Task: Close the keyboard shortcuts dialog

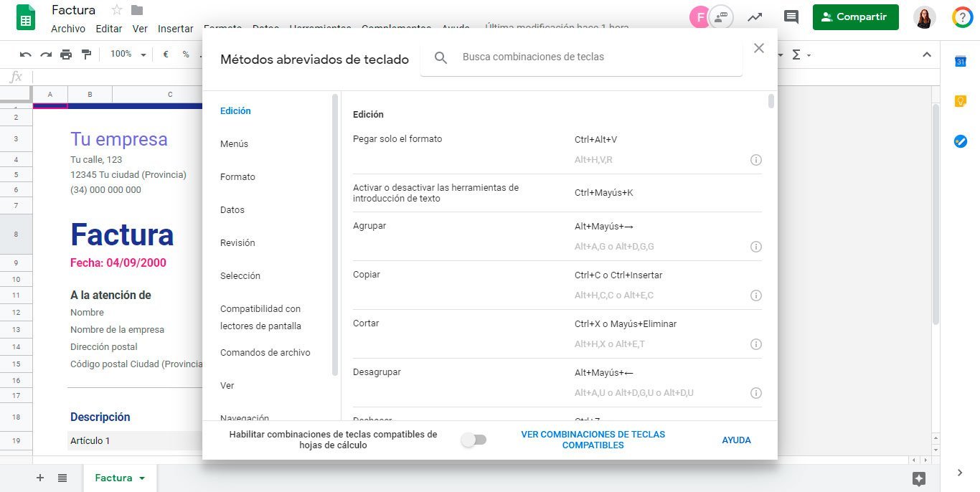Action: (x=759, y=48)
